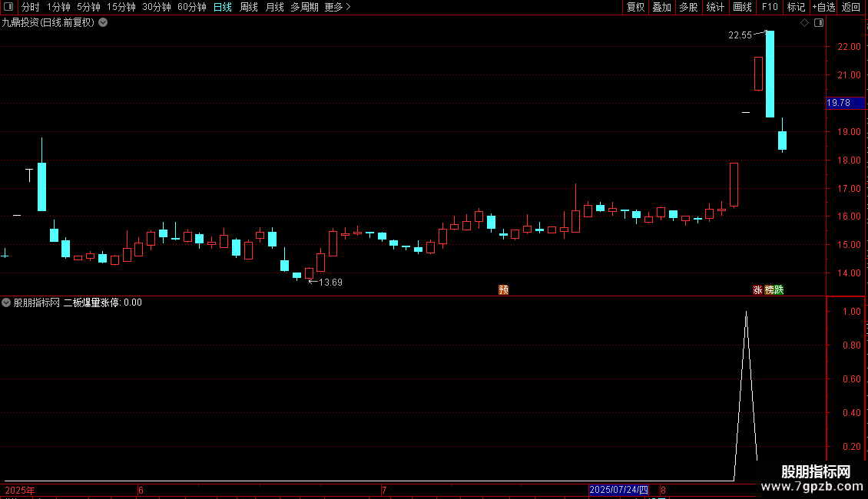Click the 19.78 price axis label

pos(845,103)
